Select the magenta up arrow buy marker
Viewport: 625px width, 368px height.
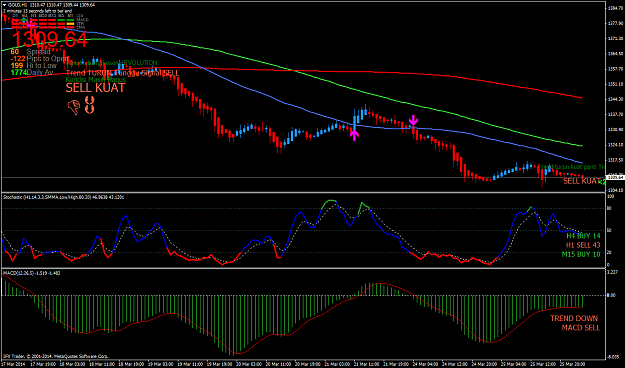[354, 135]
